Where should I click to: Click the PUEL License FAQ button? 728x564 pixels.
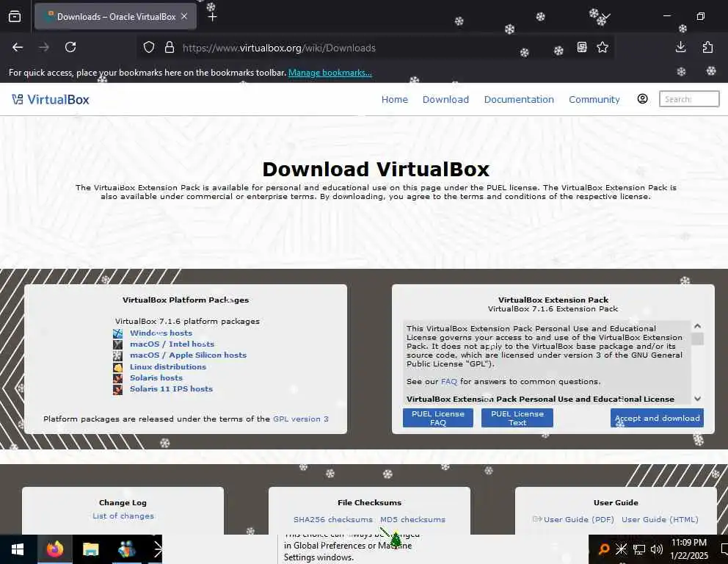[x=438, y=418]
